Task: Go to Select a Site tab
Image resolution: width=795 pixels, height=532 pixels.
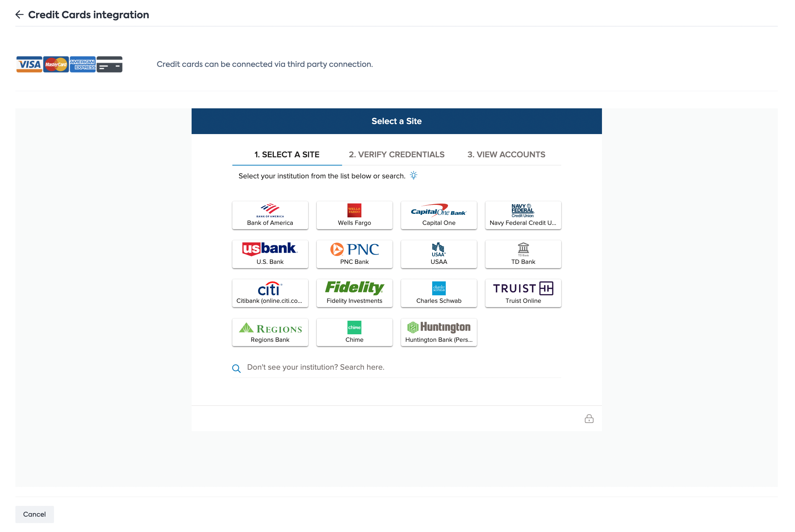Action: pos(287,154)
